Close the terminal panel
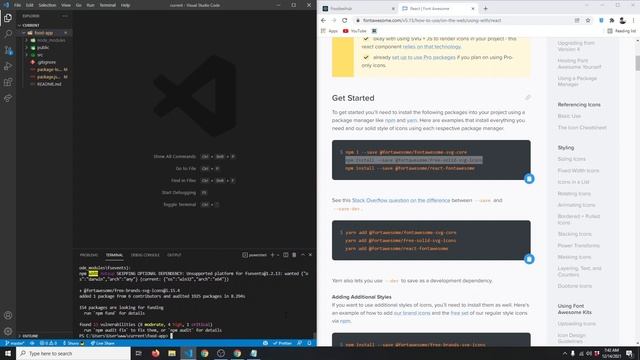Viewport: 640px width, 360px height. coord(310,255)
